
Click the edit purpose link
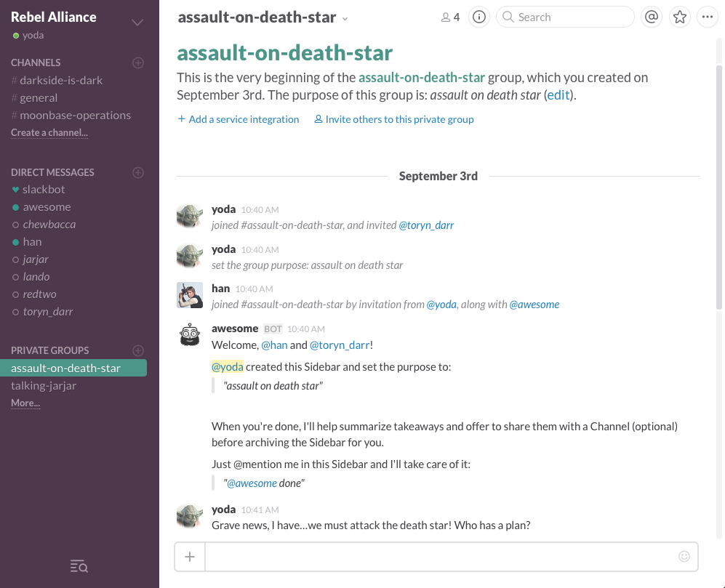point(558,95)
